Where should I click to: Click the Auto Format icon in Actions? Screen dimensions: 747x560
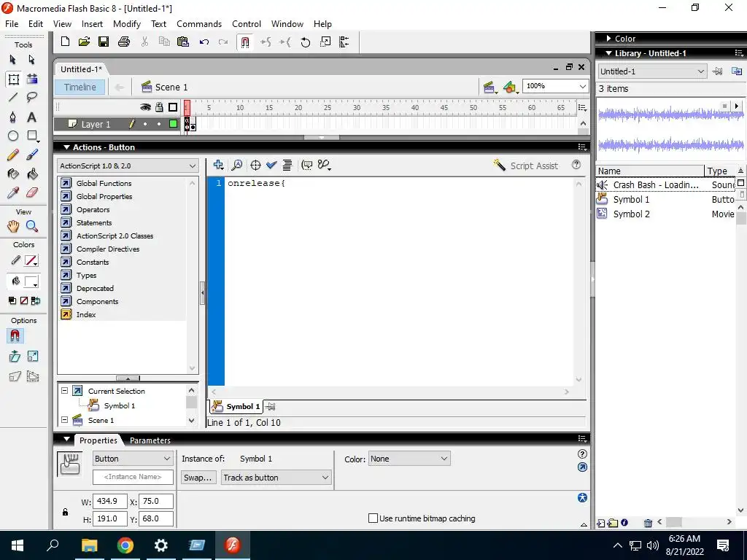click(x=287, y=166)
